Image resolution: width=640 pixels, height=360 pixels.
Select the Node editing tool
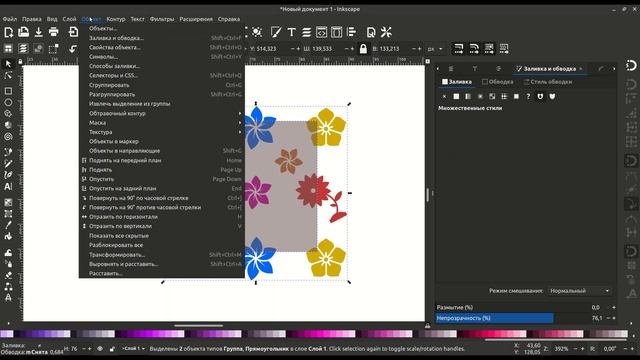8,76
